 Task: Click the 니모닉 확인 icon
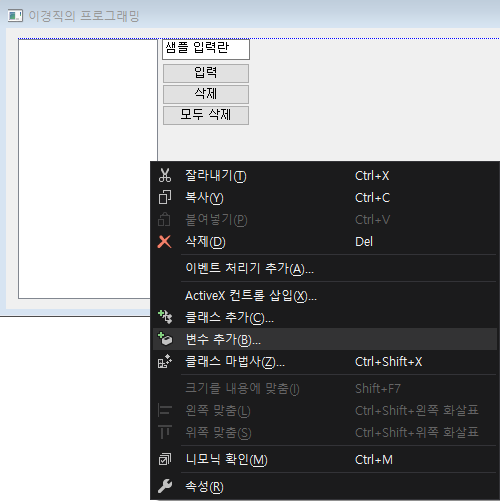point(165,459)
